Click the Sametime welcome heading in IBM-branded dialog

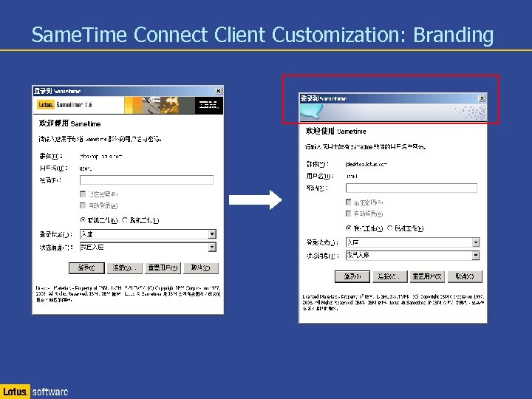70,123
